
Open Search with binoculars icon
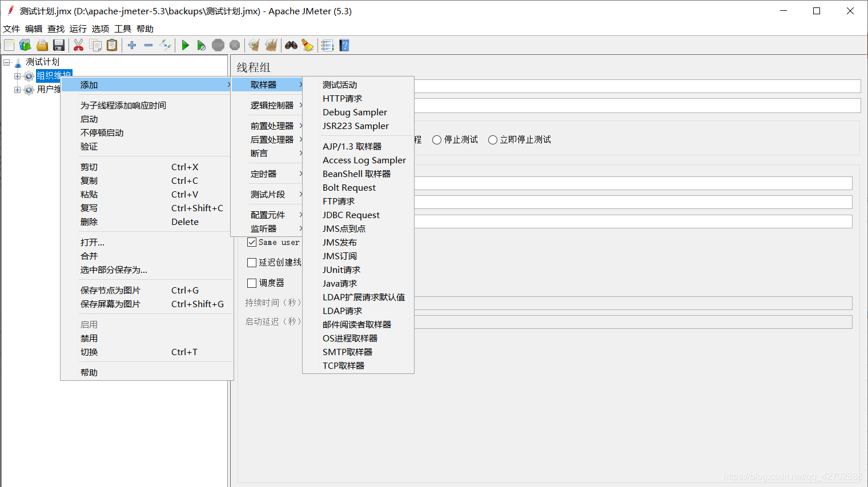291,45
